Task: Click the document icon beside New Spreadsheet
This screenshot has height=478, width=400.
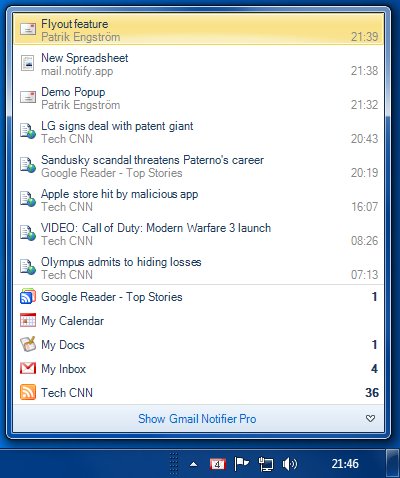Action: tap(28, 63)
